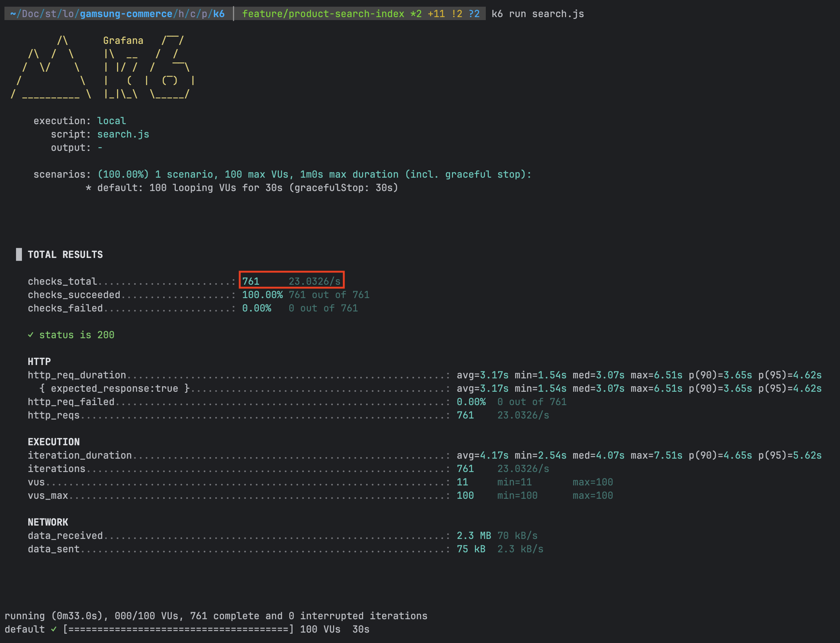Click the vus_max value 100

pyautogui.click(x=465, y=495)
